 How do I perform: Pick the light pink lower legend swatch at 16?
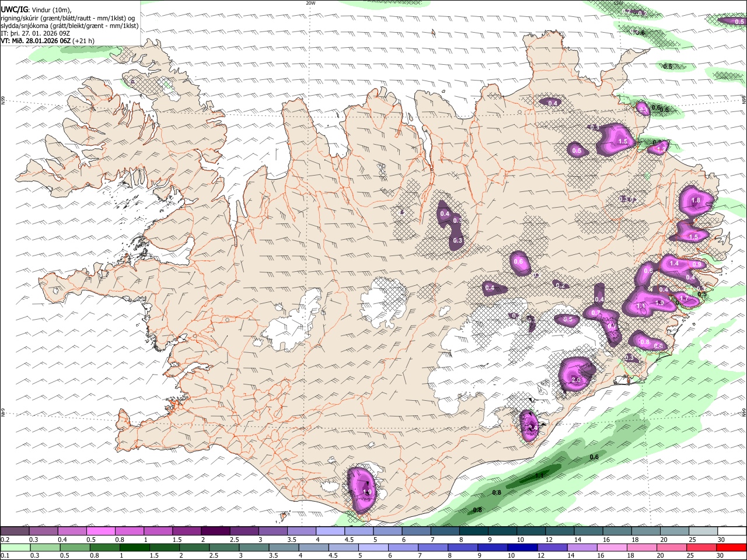click(x=612, y=548)
